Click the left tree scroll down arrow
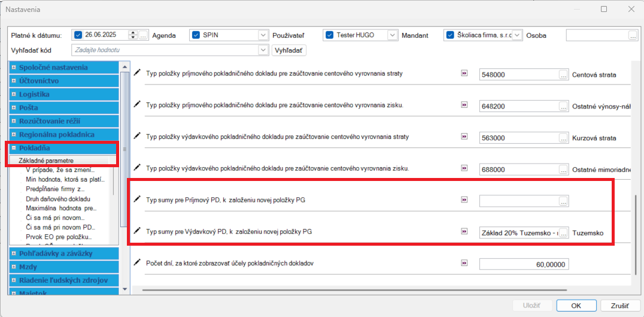 coord(125,289)
